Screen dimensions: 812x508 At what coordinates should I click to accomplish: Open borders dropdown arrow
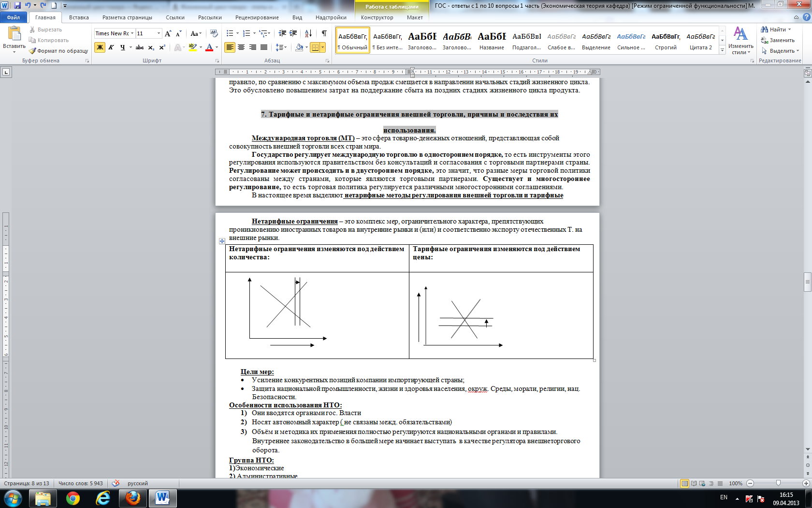(x=322, y=47)
